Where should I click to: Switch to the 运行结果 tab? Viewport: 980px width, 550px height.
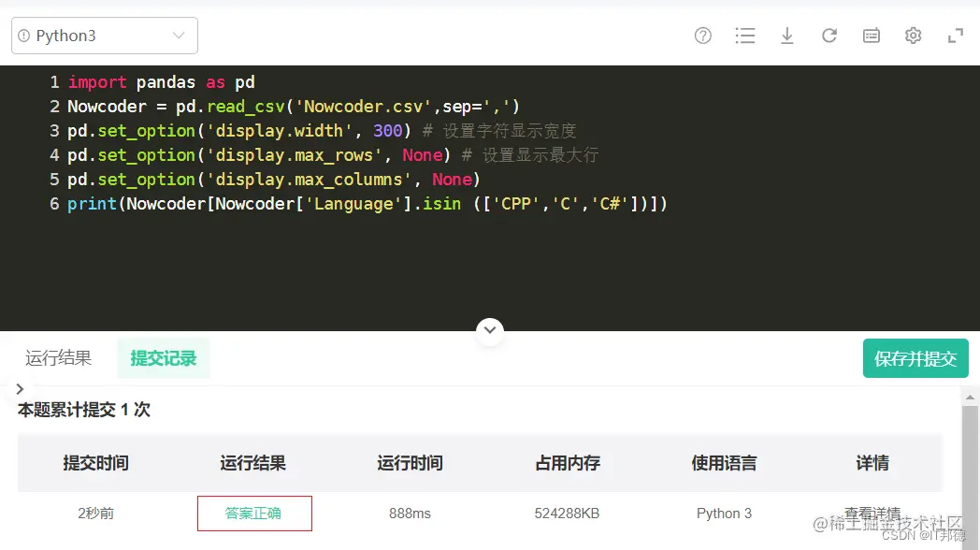coord(58,358)
